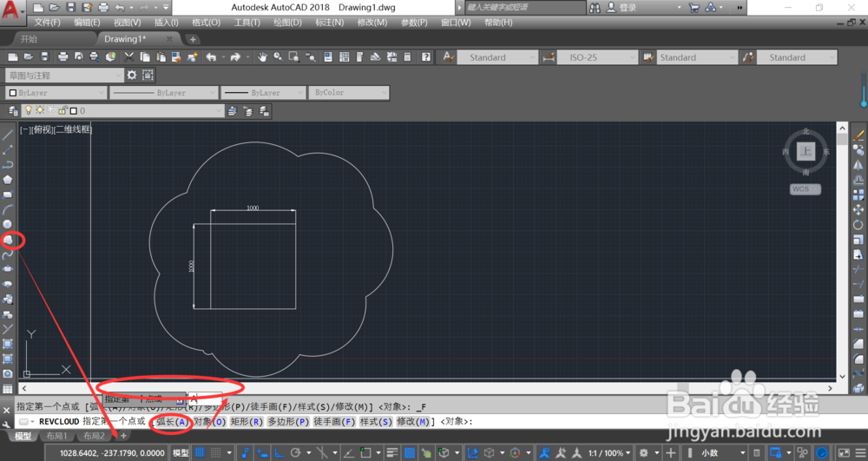This screenshot has height=461, width=868.
Task: Open the first Standard text style dropdown
Action: coord(497,57)
